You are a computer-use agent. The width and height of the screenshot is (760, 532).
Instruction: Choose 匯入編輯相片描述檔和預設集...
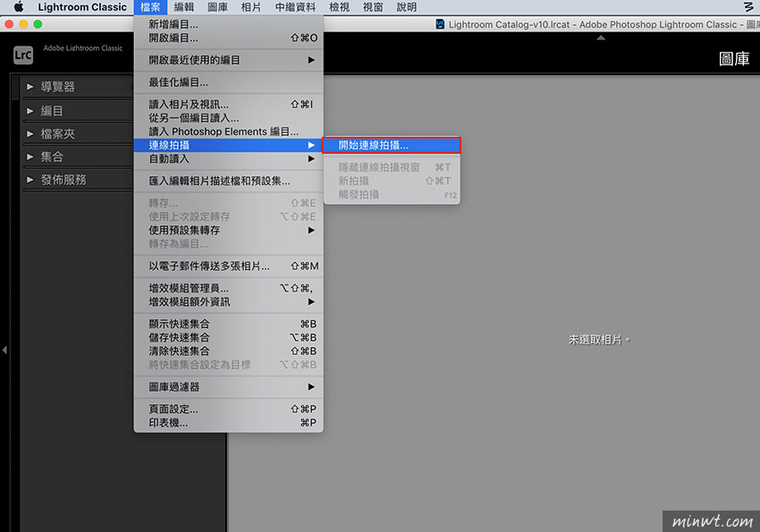pyautogui.click(x=228, y=182)
